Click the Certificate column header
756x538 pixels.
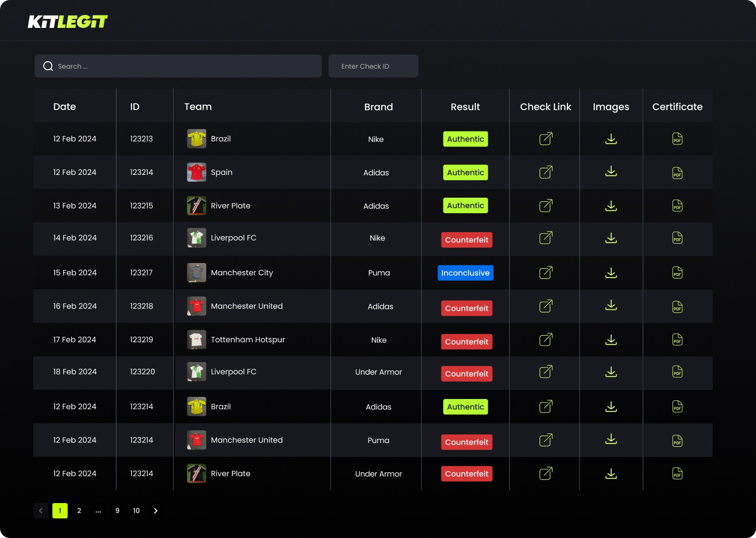tap(677, 107)
